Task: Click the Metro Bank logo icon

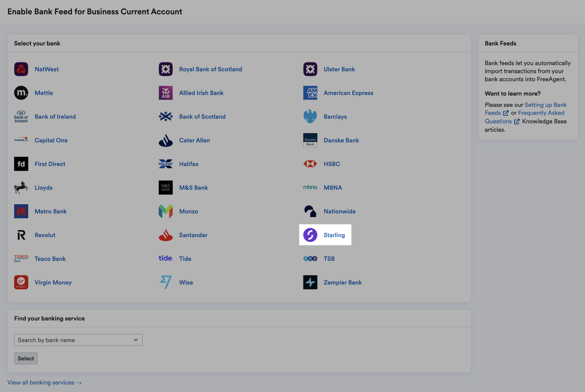Action: [x=21, y=211]
